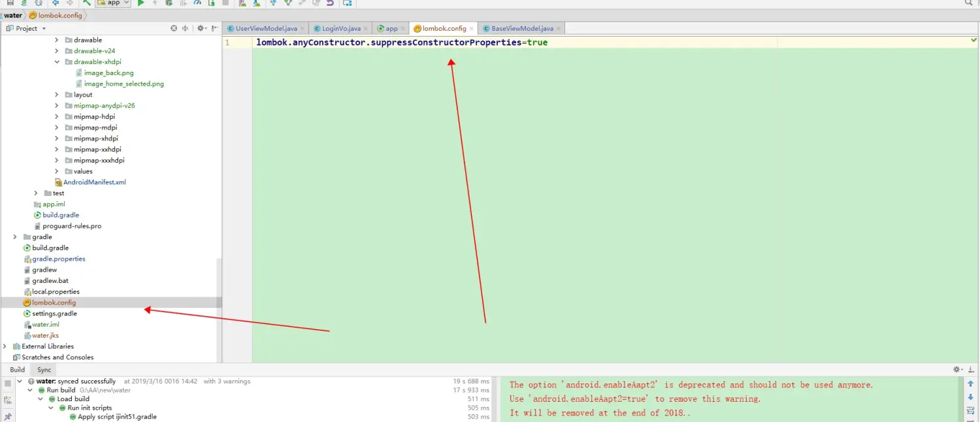The image size is (980, 422).
Task: Close the LoginVo.java tab
Action: coord(365,29)
